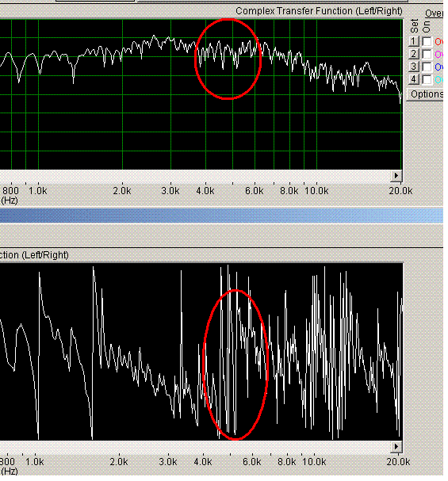Click the 20.0k label on top axis
Viewport: 448px width, 481px height.
point(400,191)
